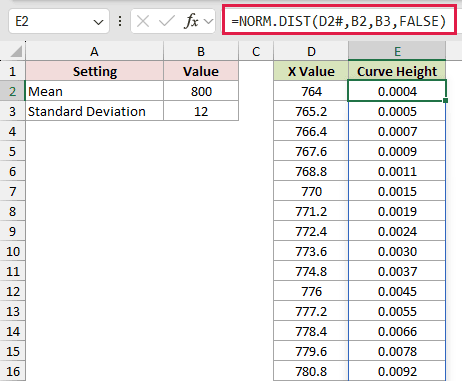This screenshot has height=381, width=462.
Task: Select the cell containing 772.4
Action: click(311, 231)
